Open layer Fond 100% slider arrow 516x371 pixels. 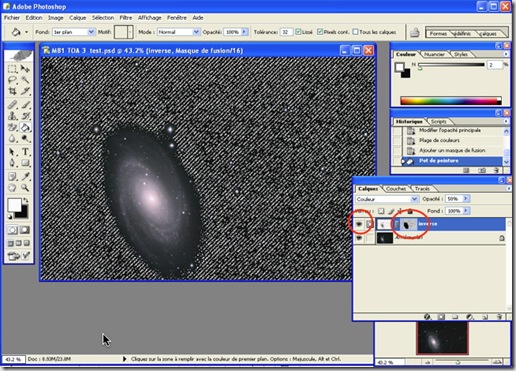click(x=466, y=211)
